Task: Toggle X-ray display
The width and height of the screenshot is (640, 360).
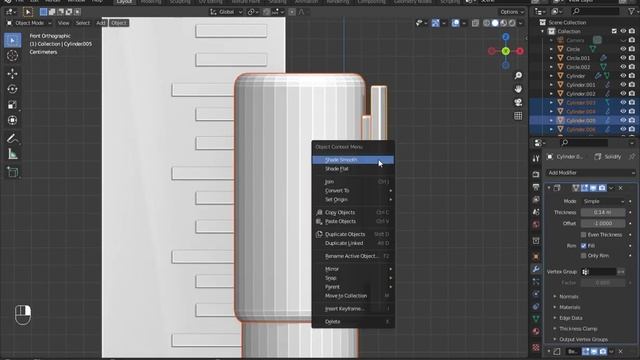Action: tap(475, 23)
